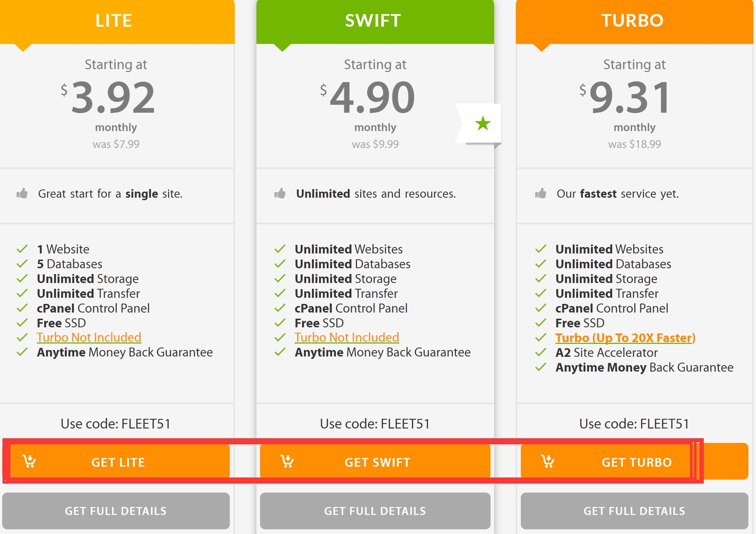756x534 pixels.
Task: Click checkmark next to 'A2 Site Accelerator'
Action: 541,352
